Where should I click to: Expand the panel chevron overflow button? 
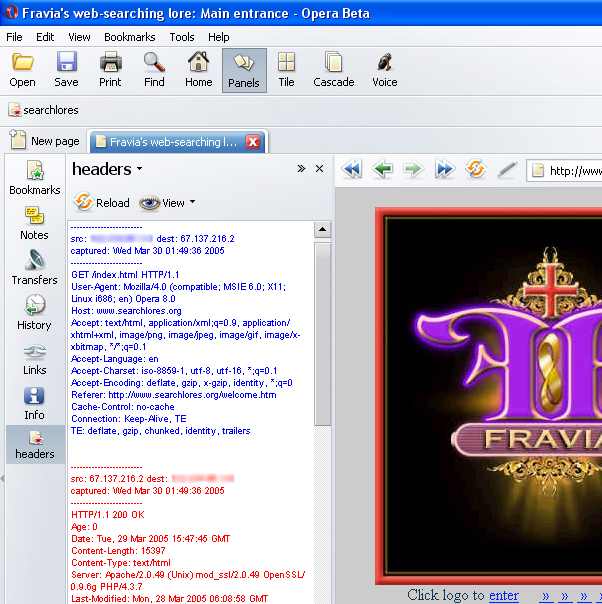301,169
